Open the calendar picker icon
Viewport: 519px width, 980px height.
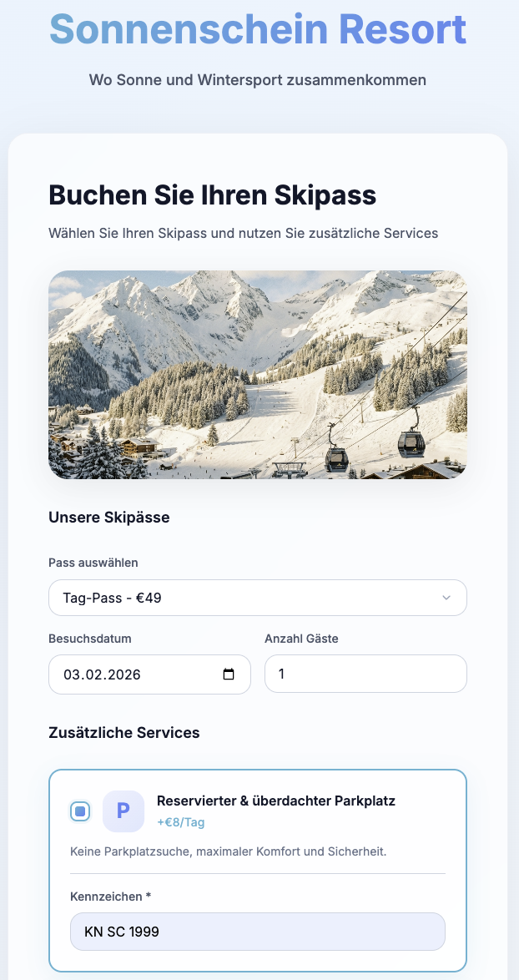pyautogui.click(x=229, y=674)
